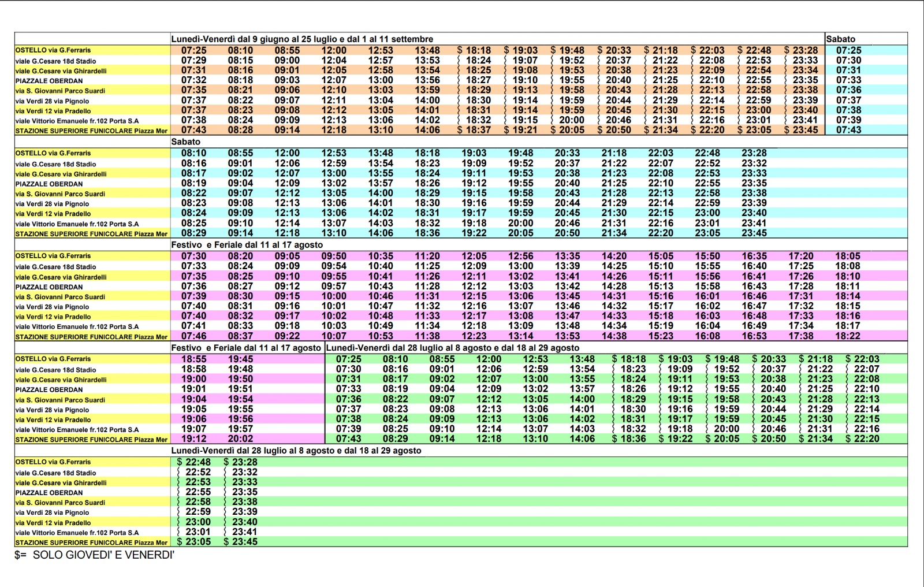Select the 19:56 time cell
Screen dimensions: 924x587
tap(240, 419)
